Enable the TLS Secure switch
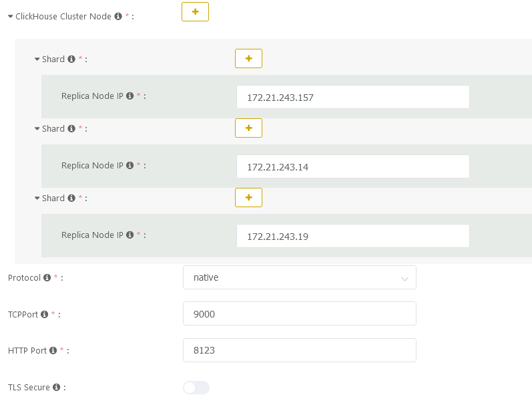The width and height of the screenshot is (532, 401). (196, 388)
